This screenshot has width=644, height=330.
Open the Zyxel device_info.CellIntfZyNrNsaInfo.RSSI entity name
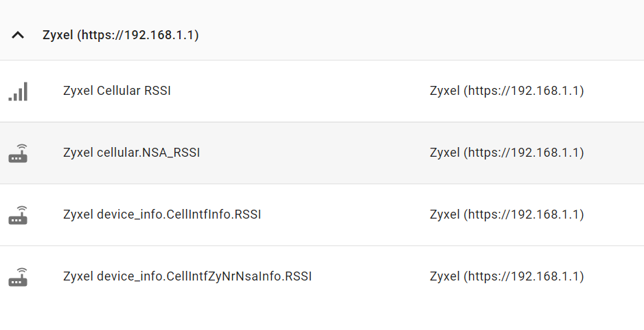187,276
